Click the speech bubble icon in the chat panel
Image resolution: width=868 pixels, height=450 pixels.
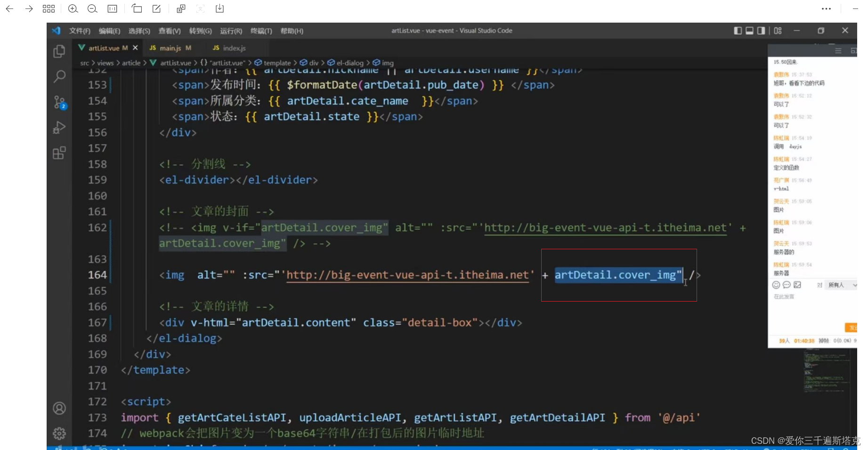pos(787,285)
